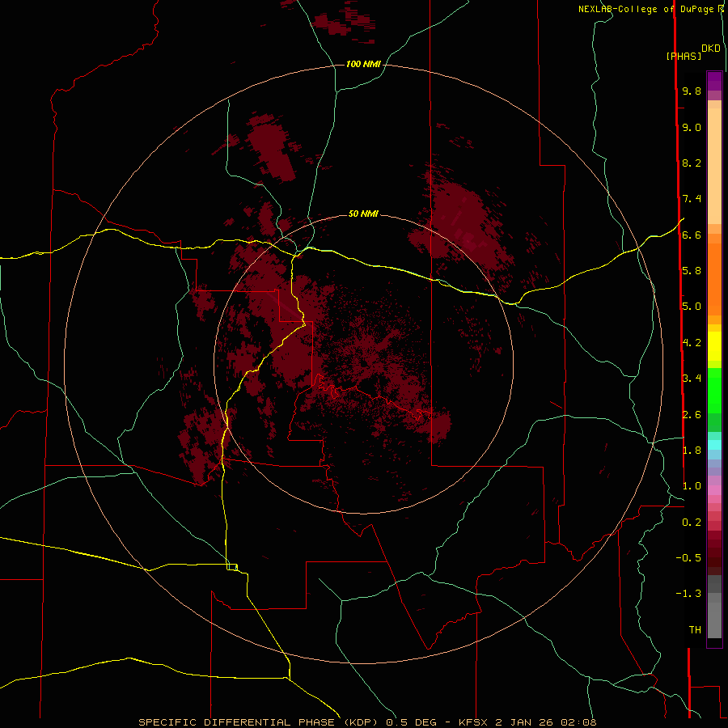Screen dimensions: 728x728
Task: Click the 2 JAN 26 02:08 timestamp
Action: (x=545, y=722)
